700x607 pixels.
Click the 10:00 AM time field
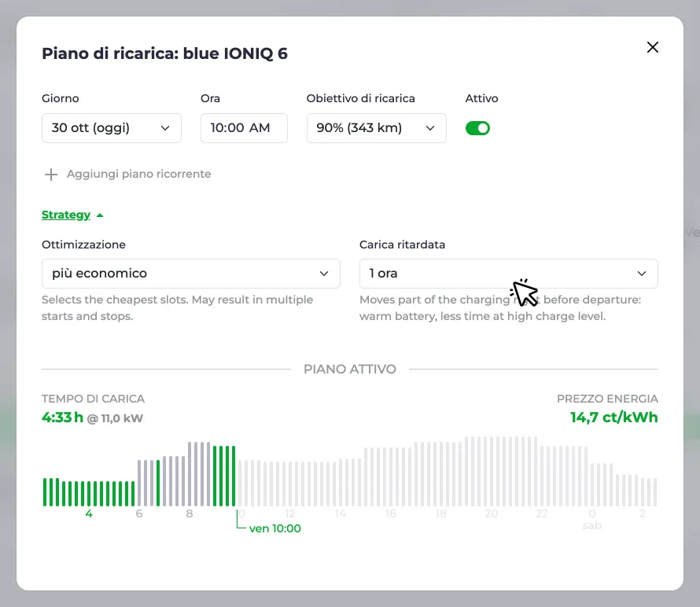pos(244,128)
